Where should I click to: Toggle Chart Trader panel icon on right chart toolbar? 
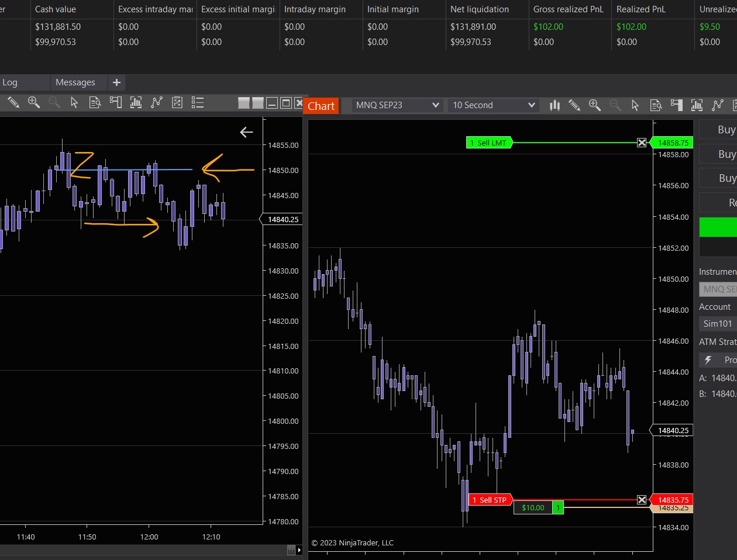(677, 105)
